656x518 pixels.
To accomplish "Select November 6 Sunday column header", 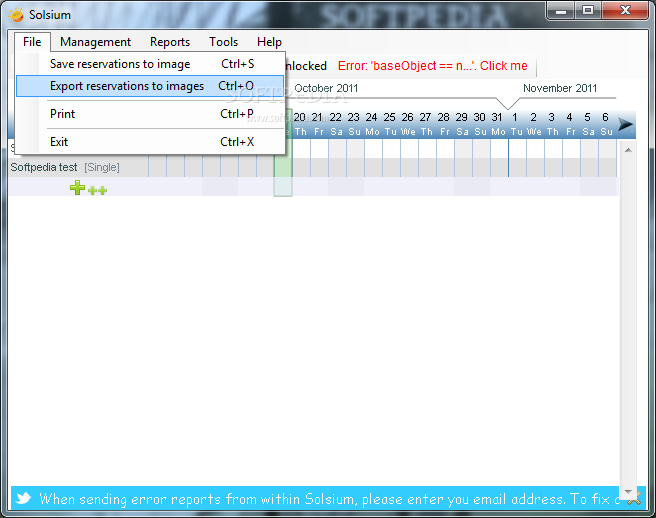I will pos(606,124).
